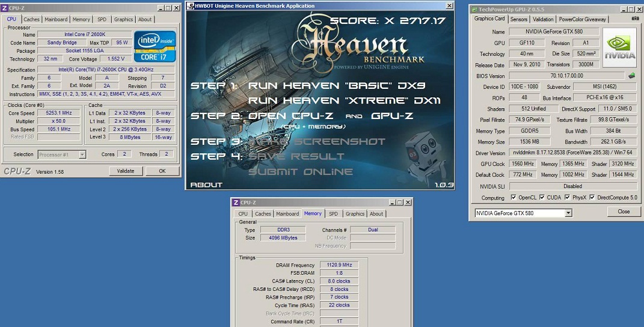The height and width of the screenshot is (327, 644).
Task: Click the Intel Core i7 logo badge
Action: (155, 46)
